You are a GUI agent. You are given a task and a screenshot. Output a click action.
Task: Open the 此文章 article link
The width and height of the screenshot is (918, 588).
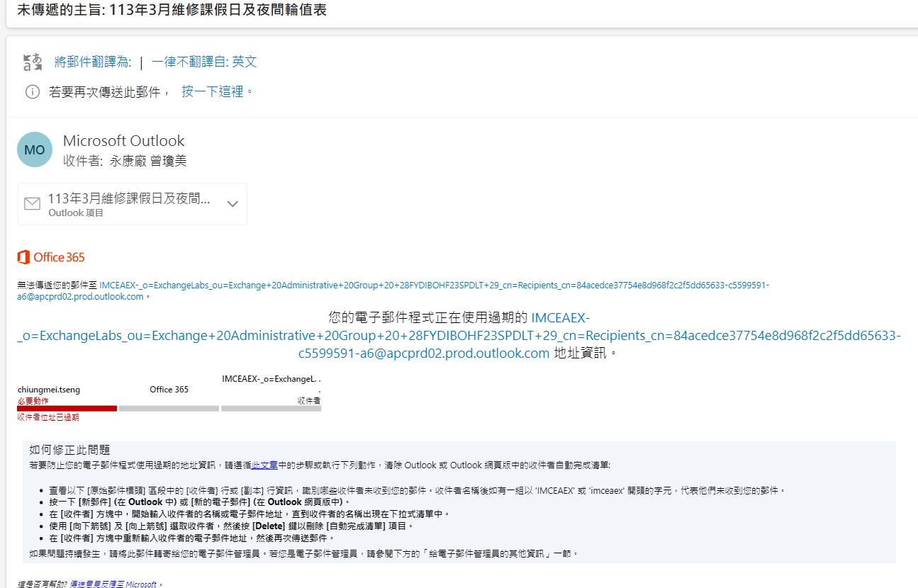264,465
